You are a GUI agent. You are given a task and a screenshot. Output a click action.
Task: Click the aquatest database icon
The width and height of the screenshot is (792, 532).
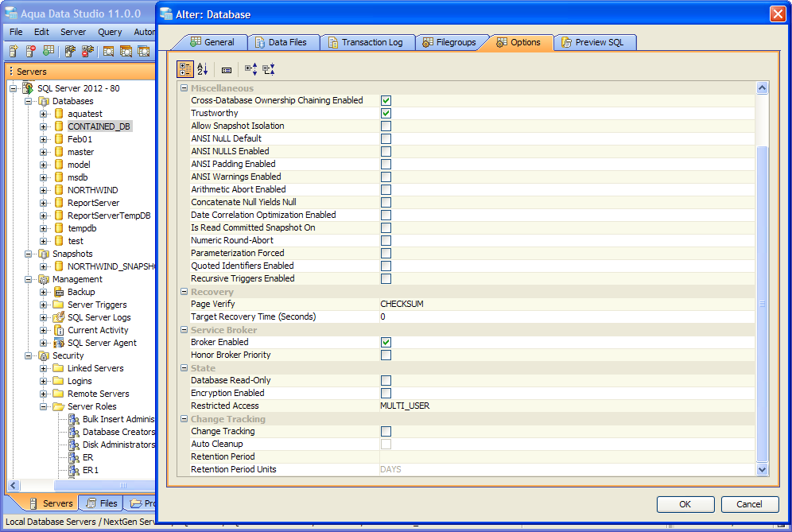59,114
